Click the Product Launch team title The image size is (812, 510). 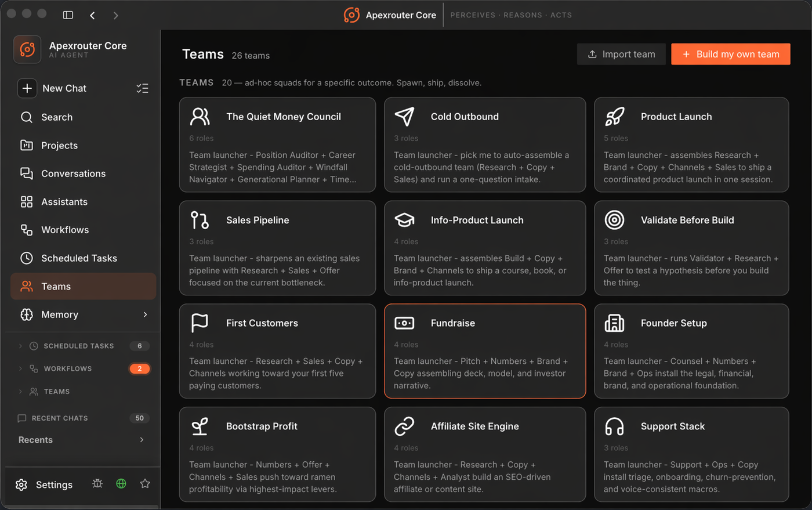tap(676, 117)
